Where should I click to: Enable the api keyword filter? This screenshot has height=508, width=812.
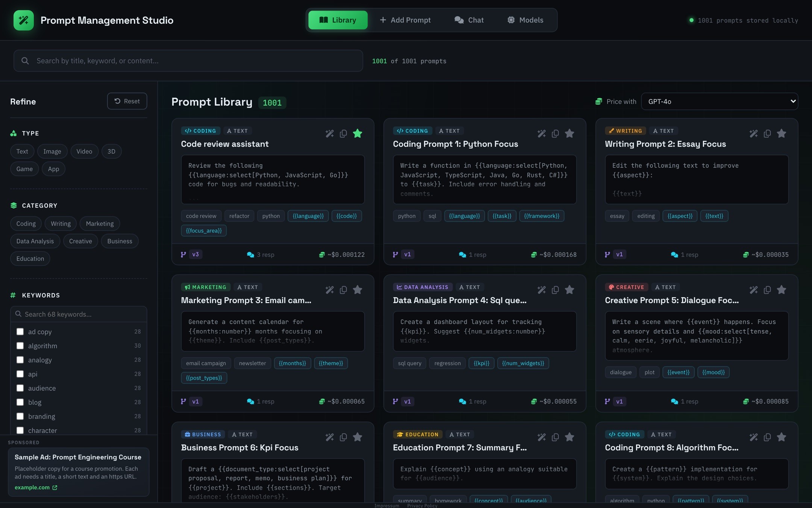click(20, 374)
